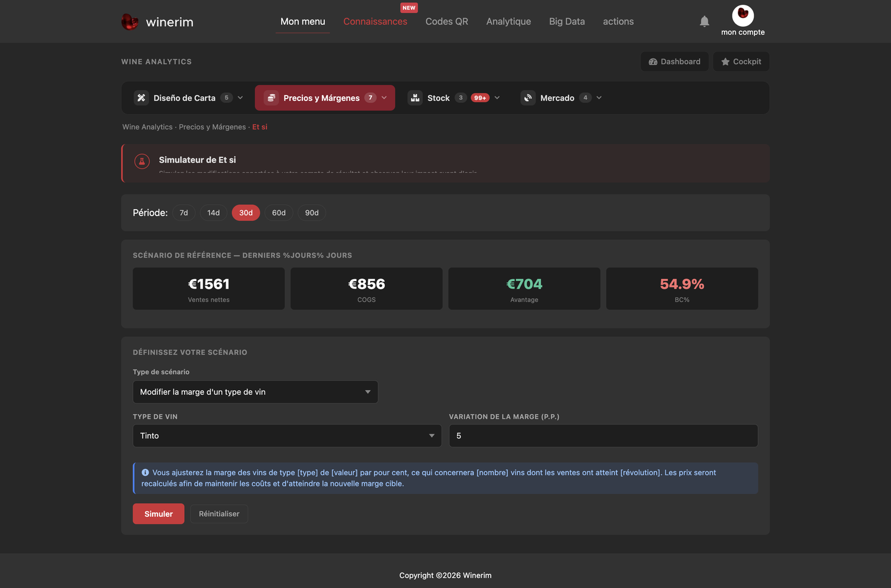Open the Cockpit view button
The height and width of the screenshot is (588, 891).
741,62
